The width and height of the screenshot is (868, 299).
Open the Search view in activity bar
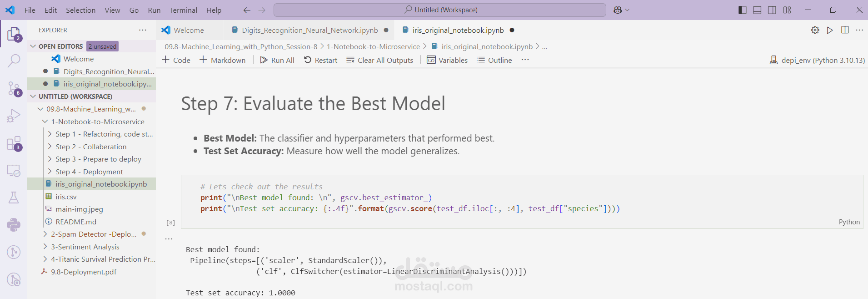click(x=14, y=61)
